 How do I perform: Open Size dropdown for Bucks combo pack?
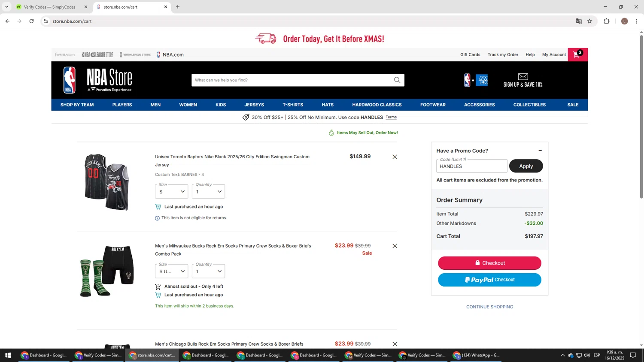[171, 271]
